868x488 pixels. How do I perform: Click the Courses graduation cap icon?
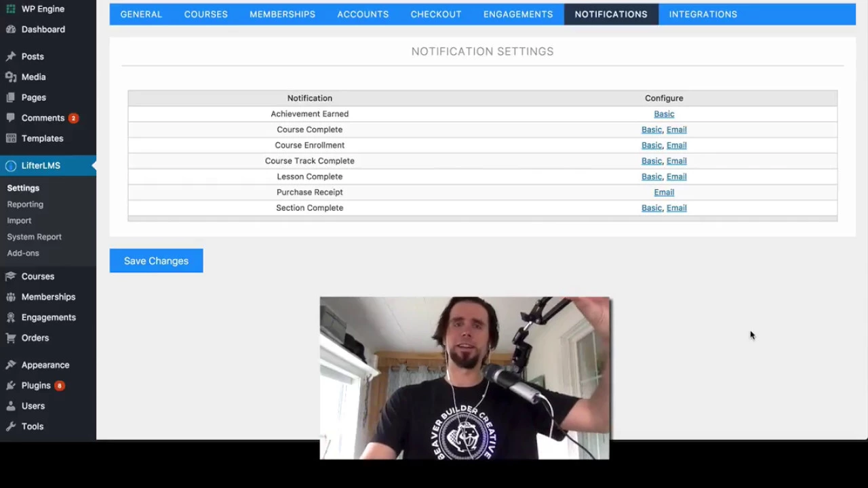tap(11, 277)
